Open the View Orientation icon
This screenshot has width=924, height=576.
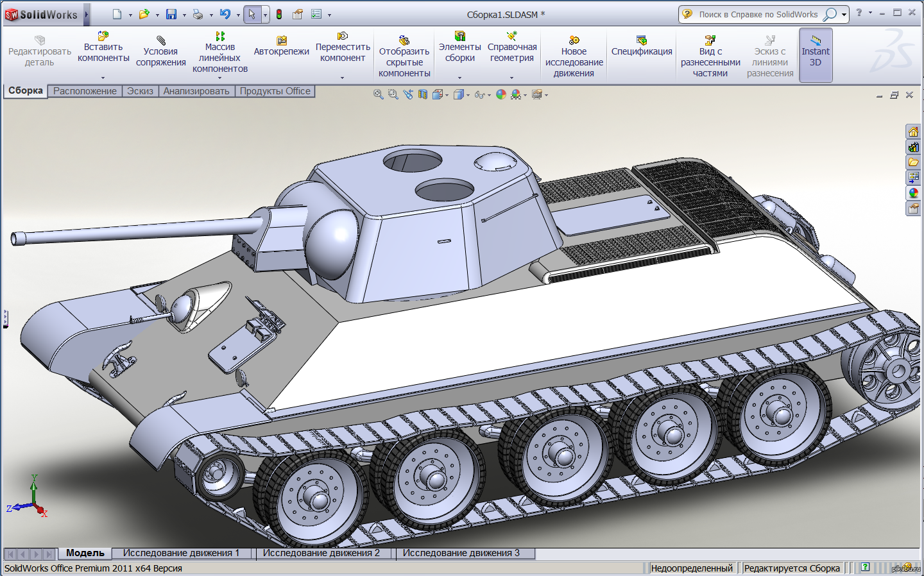click(x=438, y=94)
